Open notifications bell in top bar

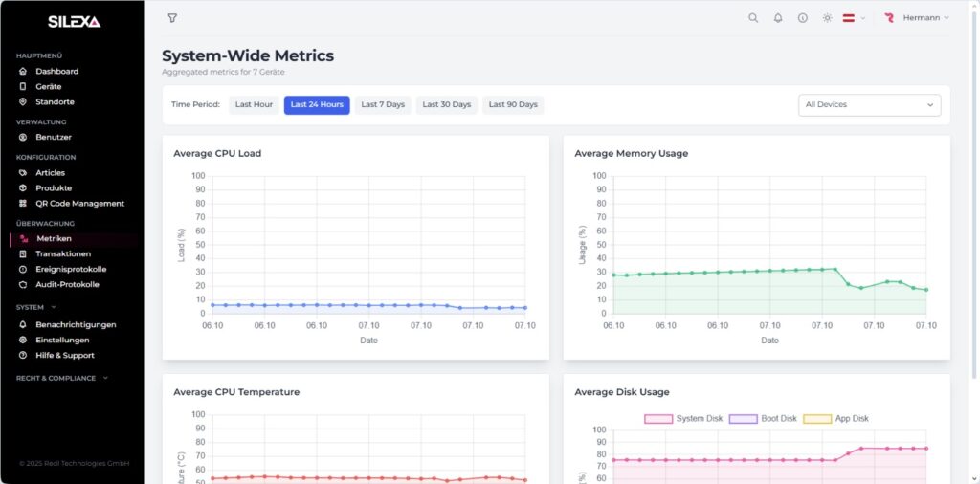click(778, 18)
